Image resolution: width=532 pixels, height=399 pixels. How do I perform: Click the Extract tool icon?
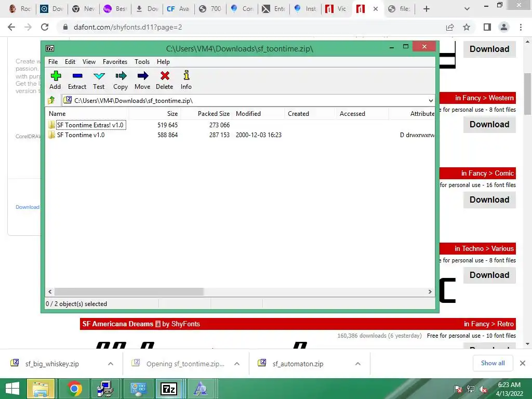click(x=77, y=80)
